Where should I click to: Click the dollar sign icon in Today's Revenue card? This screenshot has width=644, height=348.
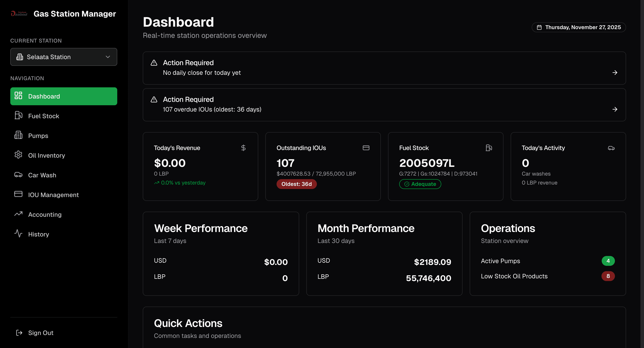(x=243, y=148)
